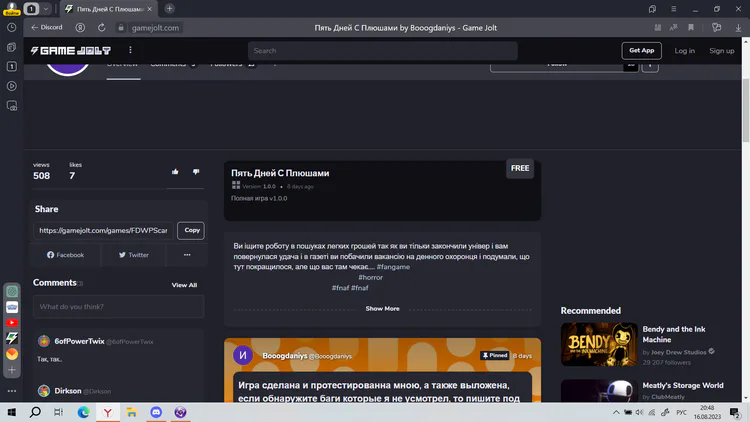Select the Overview tab
750x422 pixels.
(x=122, y=65)
